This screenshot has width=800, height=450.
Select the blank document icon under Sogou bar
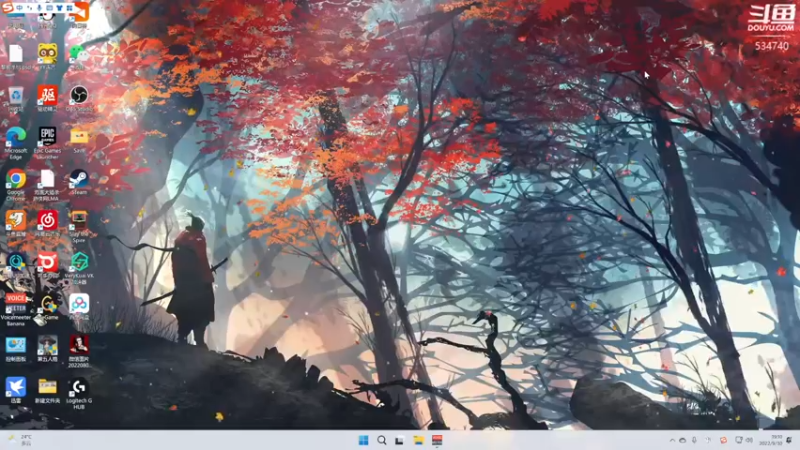coord(16,56)
